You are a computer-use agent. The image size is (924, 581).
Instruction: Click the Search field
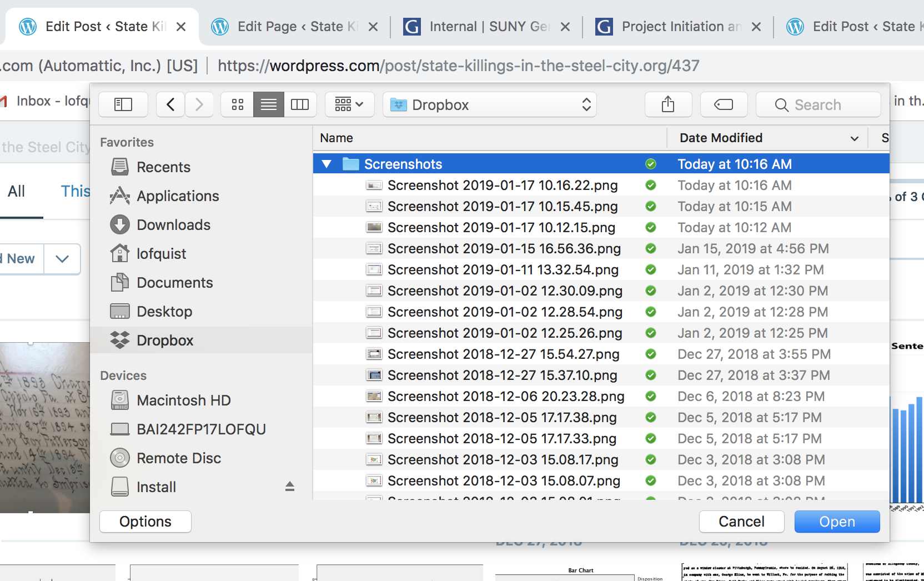[818, 104]
